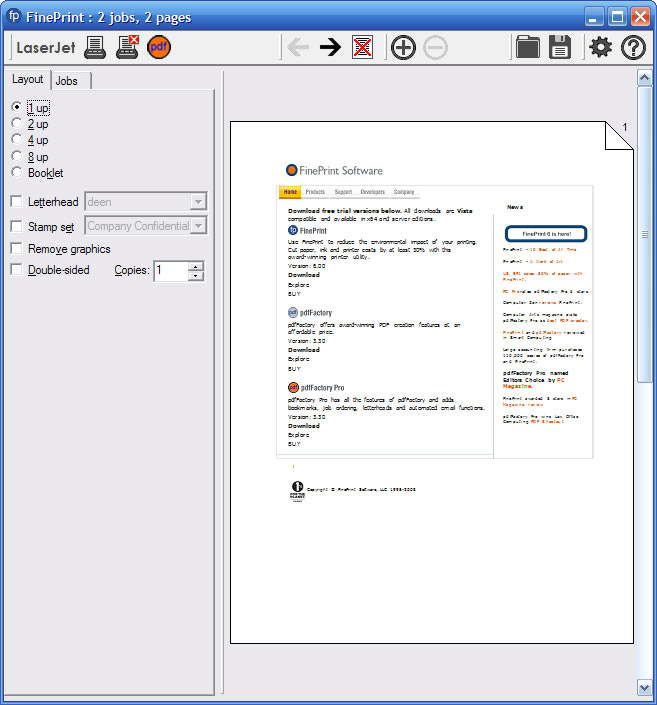Expand the Stamp set dropdown list
This screenshot has width=657, height=705.
(x=198, y=226)
